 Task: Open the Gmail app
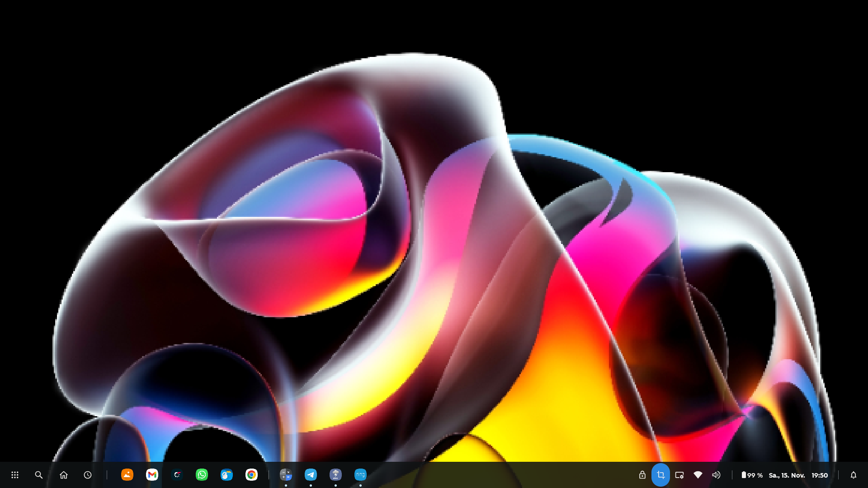152,474
